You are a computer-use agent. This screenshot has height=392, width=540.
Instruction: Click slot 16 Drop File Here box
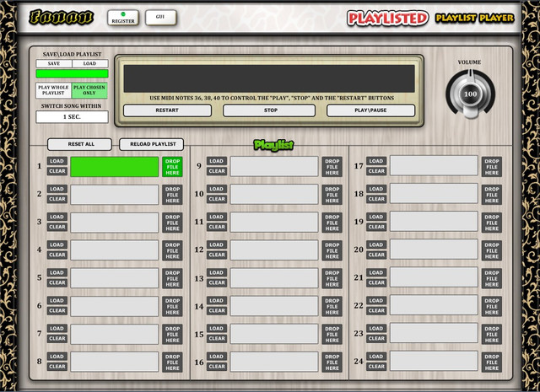tap(332, 362)
